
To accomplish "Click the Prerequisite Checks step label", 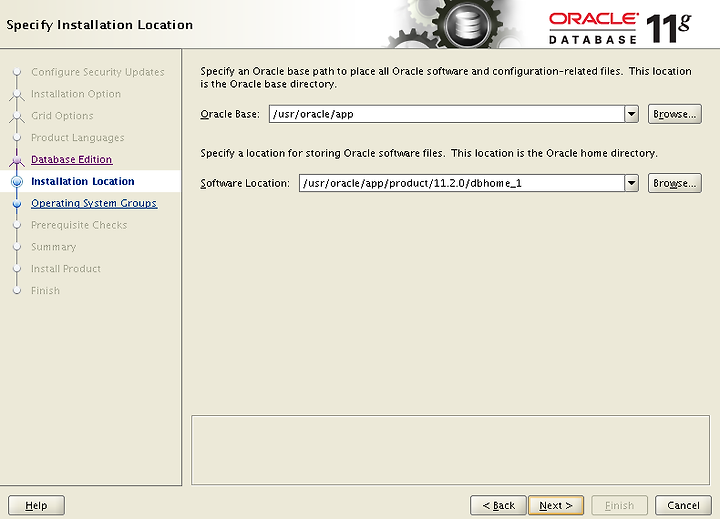I will (79, 225).
